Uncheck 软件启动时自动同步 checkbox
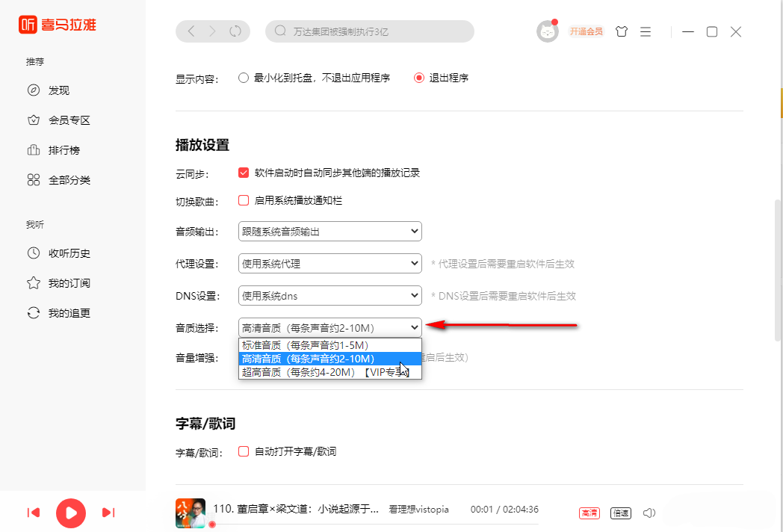Image resolution: width=783 pixels, height=532 pixels. point(244,173)
